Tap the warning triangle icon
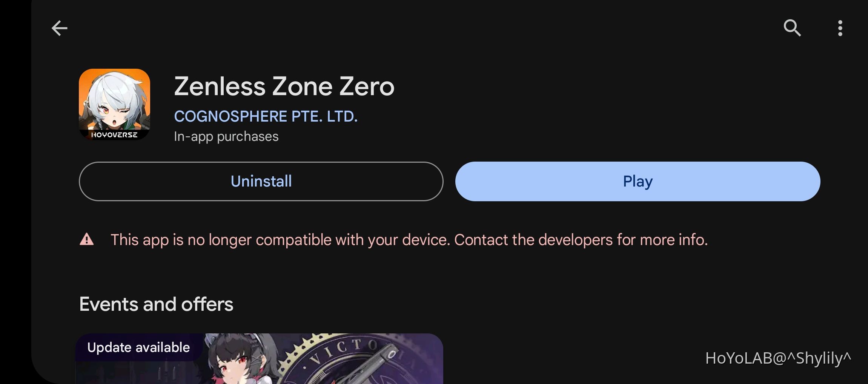The image size is (868, 384). click(87, 239)
